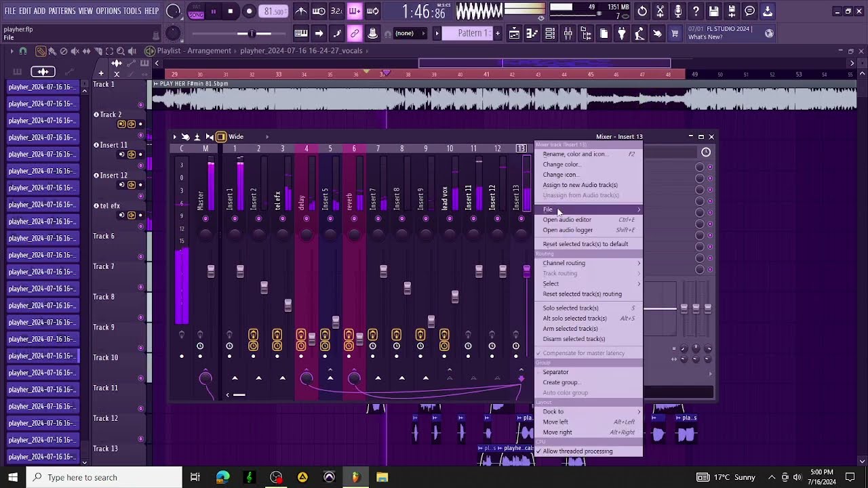Click the countdown before recording icon
This screenshot has width=868, height=488.
pos(336,11)
